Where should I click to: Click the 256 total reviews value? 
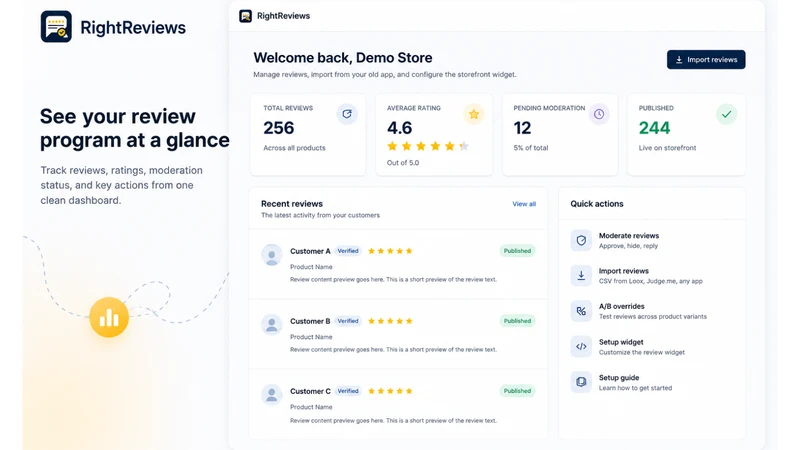pos(279,128)
